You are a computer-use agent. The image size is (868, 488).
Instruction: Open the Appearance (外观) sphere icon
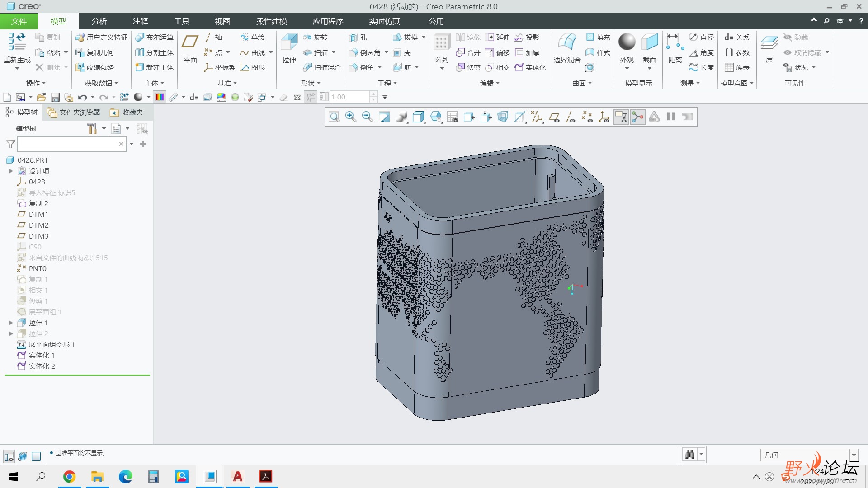click(x=627, y=42)
